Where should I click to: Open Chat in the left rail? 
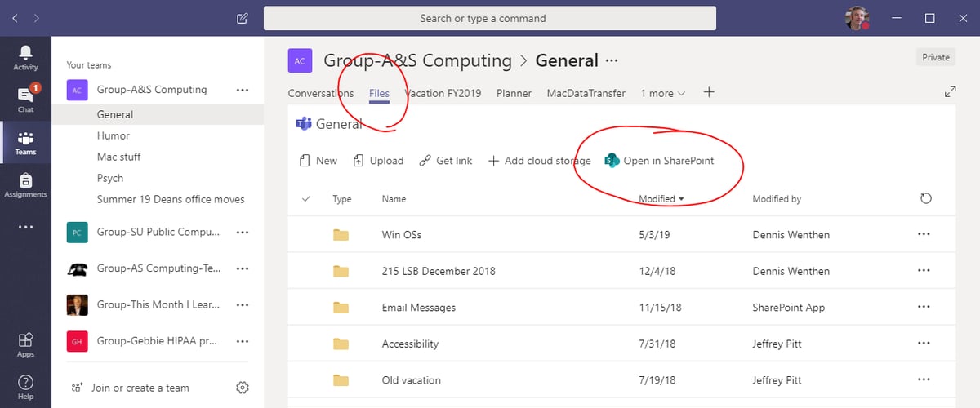[25, 98]
